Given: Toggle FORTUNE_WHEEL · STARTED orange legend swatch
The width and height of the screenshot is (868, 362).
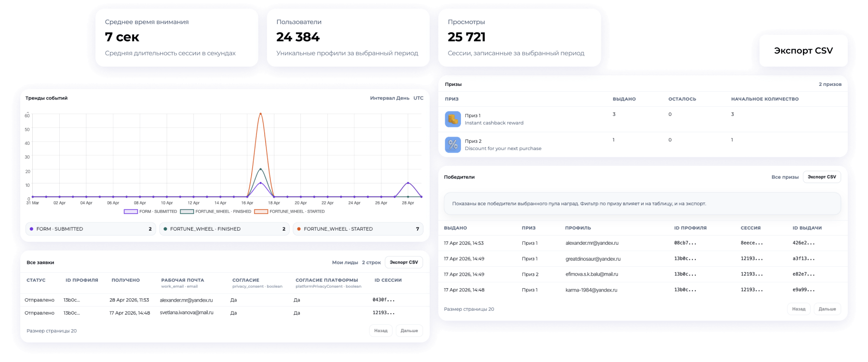Looking at the screenshot, I should click(261, 211).
